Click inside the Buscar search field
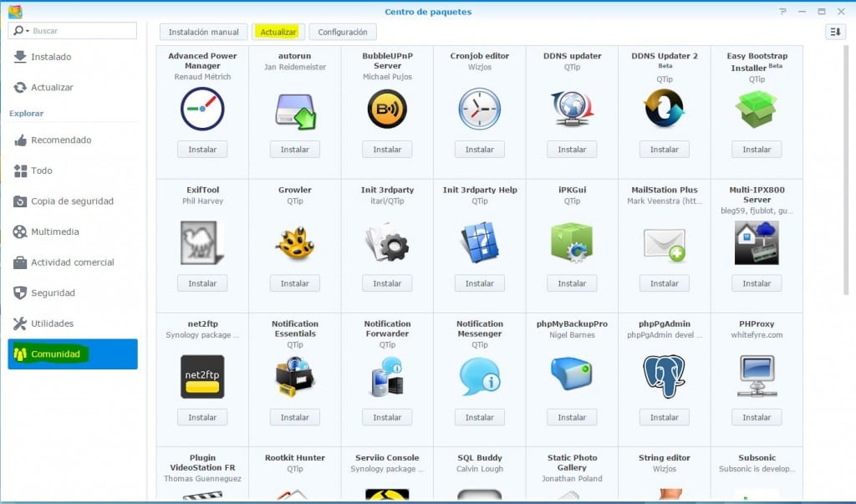The height and width of the screenshot is (504, 856). (79, 30)
